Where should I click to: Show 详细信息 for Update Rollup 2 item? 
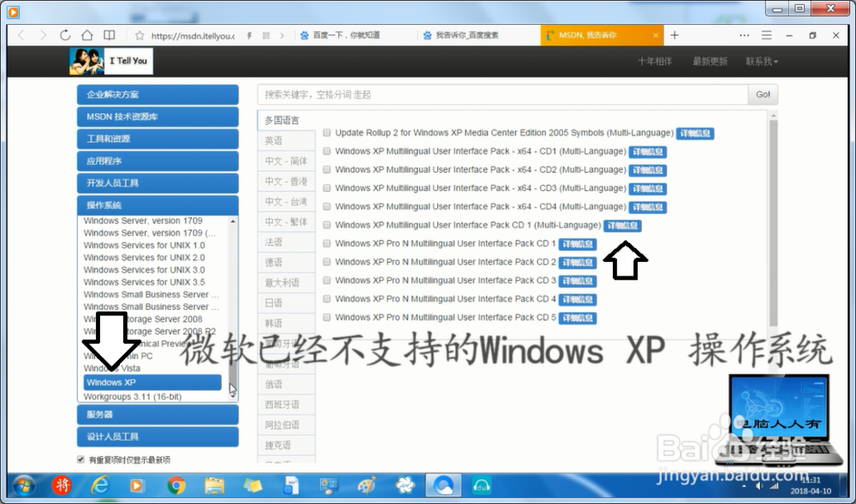coord(695,133)
